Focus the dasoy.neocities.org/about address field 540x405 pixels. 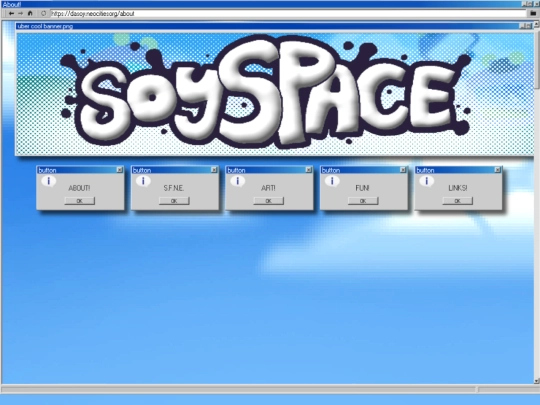pyautogui.click(x=289, y=13)
